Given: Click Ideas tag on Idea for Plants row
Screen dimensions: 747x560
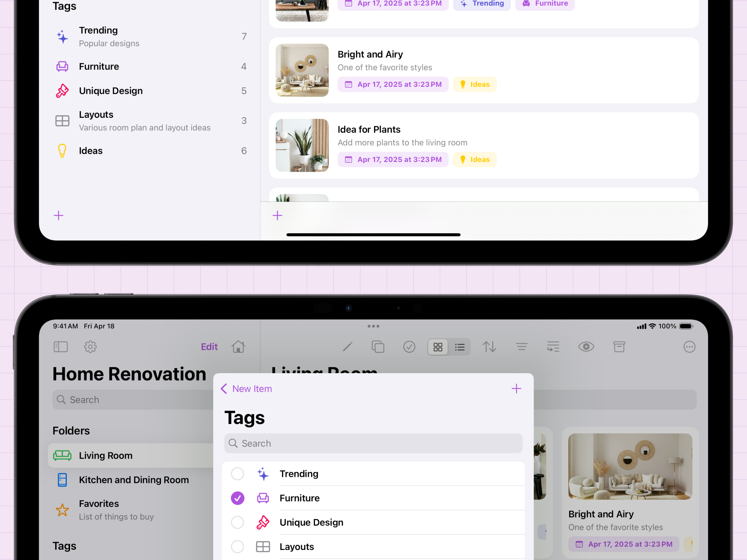Looking at the screenshot, I should (x=474, y=159).
